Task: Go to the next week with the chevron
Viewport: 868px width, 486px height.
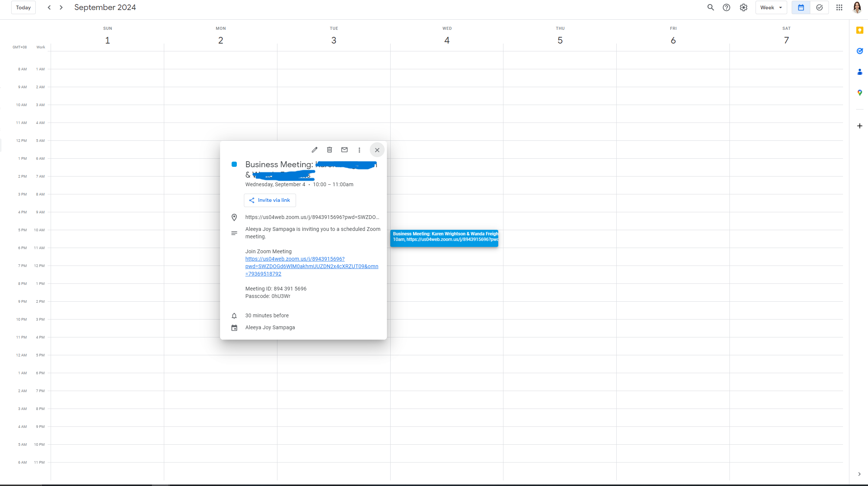Action: coord(61,7)
